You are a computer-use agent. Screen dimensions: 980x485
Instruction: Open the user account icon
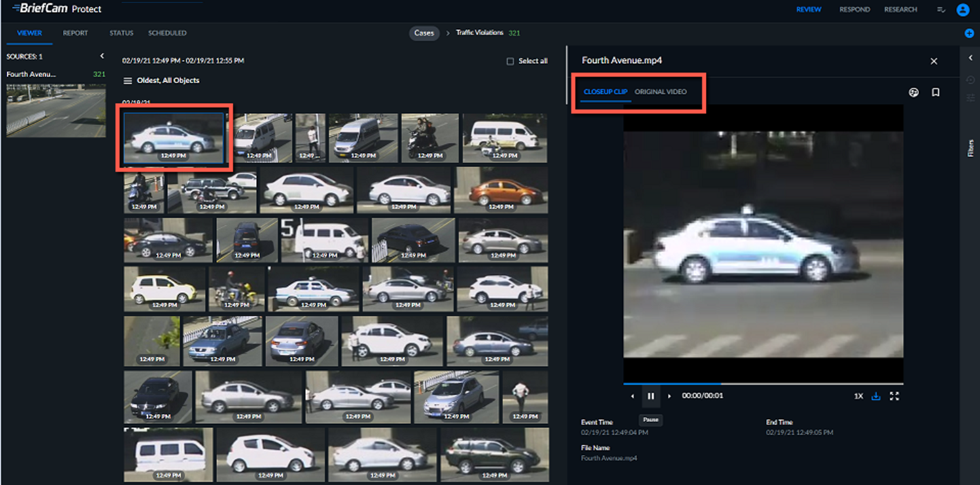[x=962, y=10]
